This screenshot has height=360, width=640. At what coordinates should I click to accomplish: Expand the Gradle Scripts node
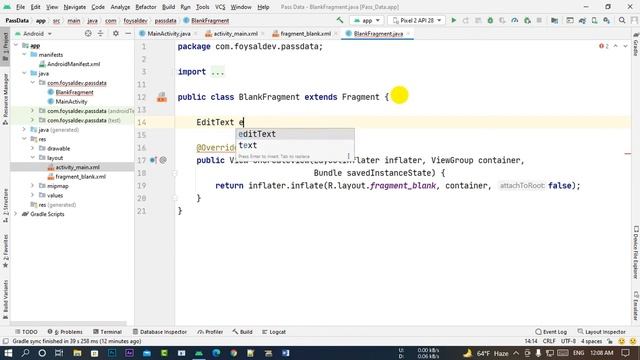(16, 214)
